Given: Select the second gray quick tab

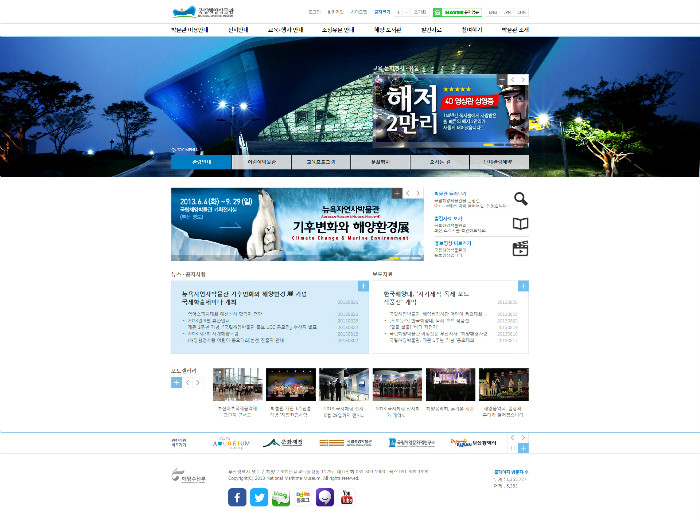Looking at the screenshot, I should tap(262, 162).
